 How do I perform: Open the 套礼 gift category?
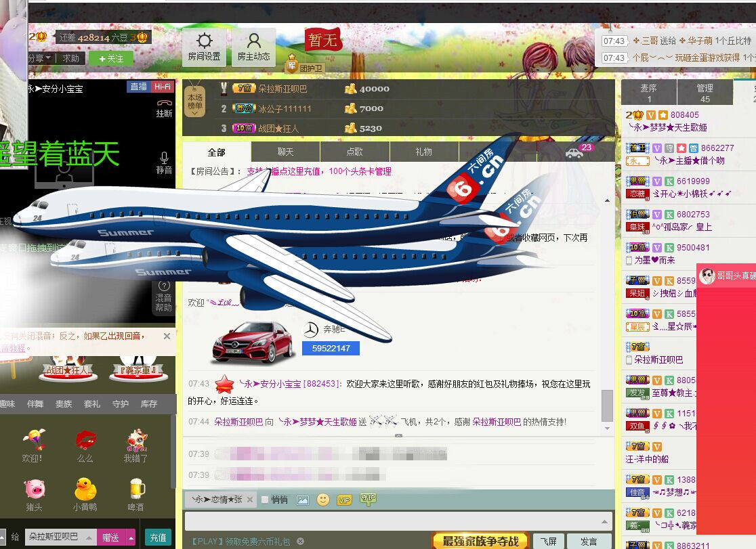click(91, 403)
